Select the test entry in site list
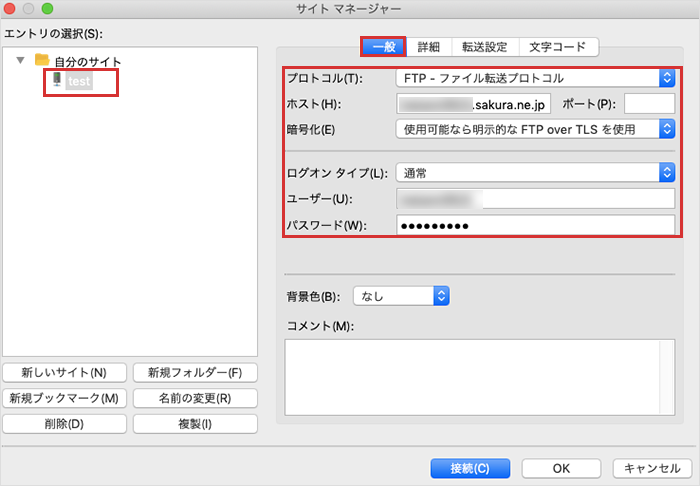The width and height of the screenshot is (700, 486). click(x=80, y=81)
